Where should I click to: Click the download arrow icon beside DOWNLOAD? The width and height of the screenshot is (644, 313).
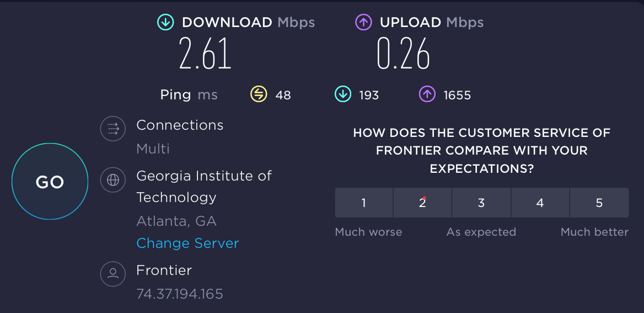[x=165, y=23]
